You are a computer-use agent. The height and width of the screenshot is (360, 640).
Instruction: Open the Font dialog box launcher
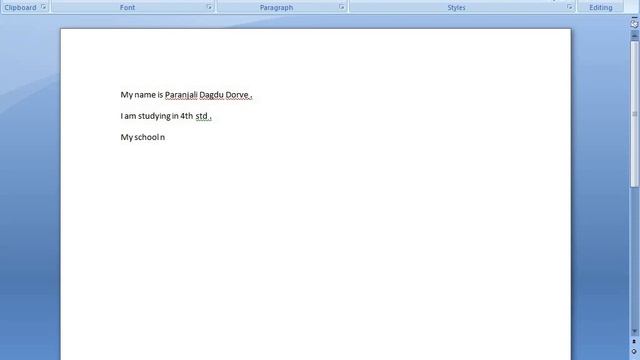(209, 7)
